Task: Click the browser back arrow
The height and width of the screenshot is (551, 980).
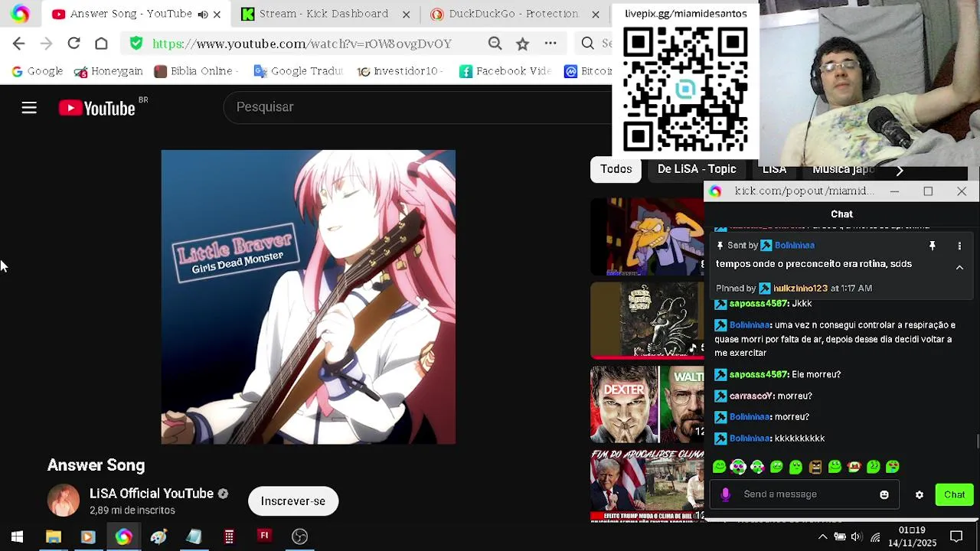Action: tap(19, 44)
